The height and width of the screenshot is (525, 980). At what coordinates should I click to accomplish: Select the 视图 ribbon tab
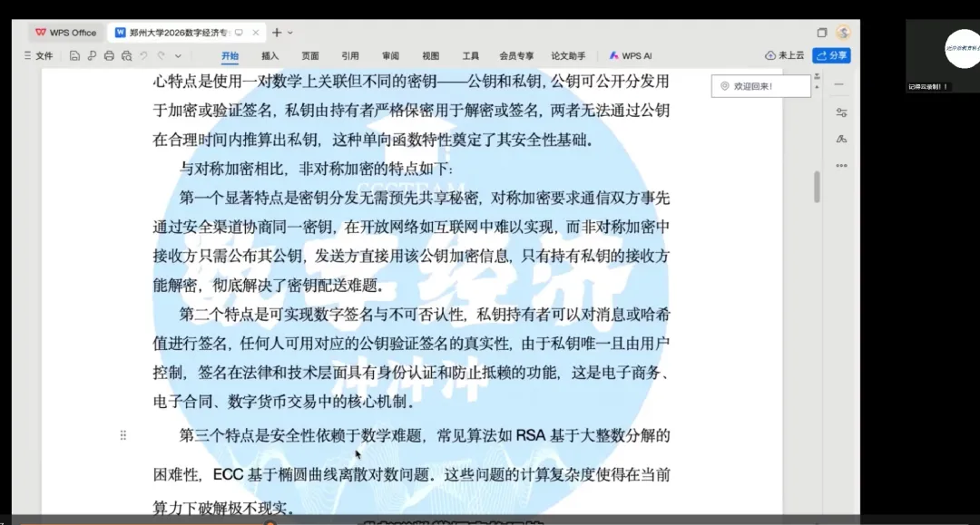point(431,55)
